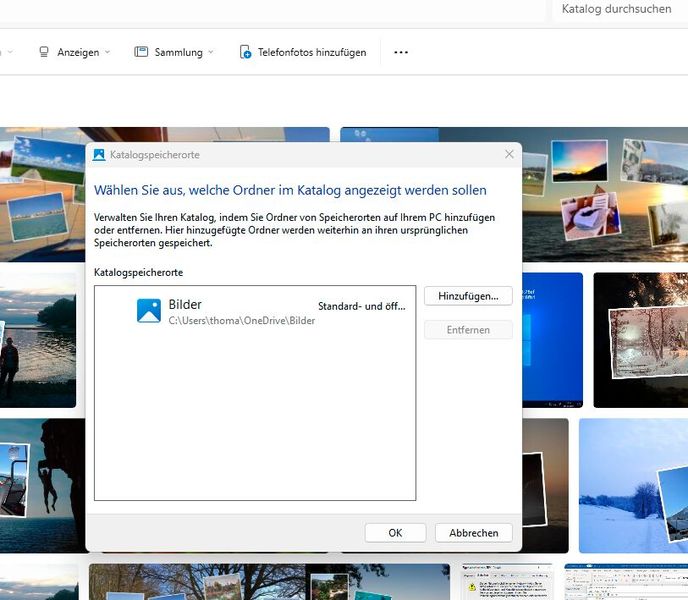Click the 'Standard- und öff...' label

pos(362,306)
